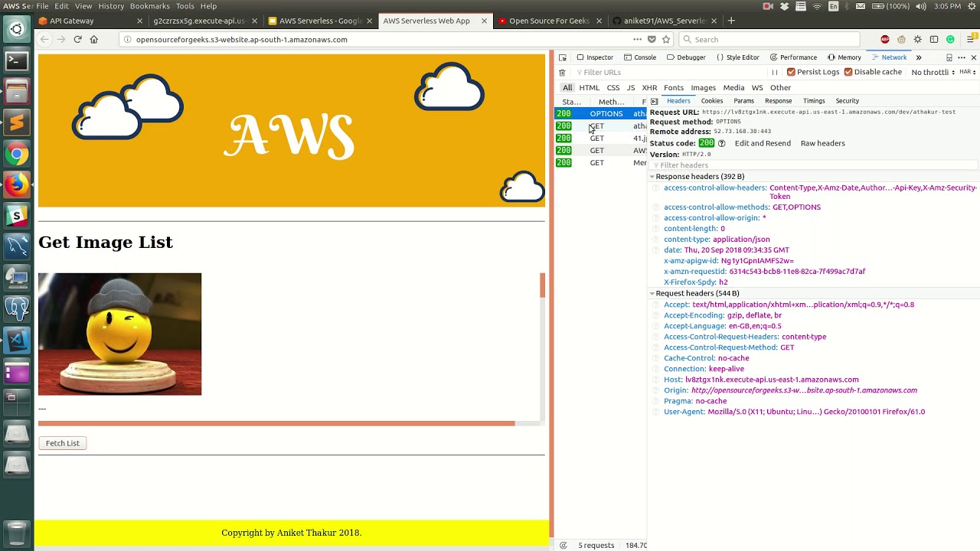Screen dimensions: 980x551
Task: Open a new browser tab with plus icon
Action: point(731,21)
